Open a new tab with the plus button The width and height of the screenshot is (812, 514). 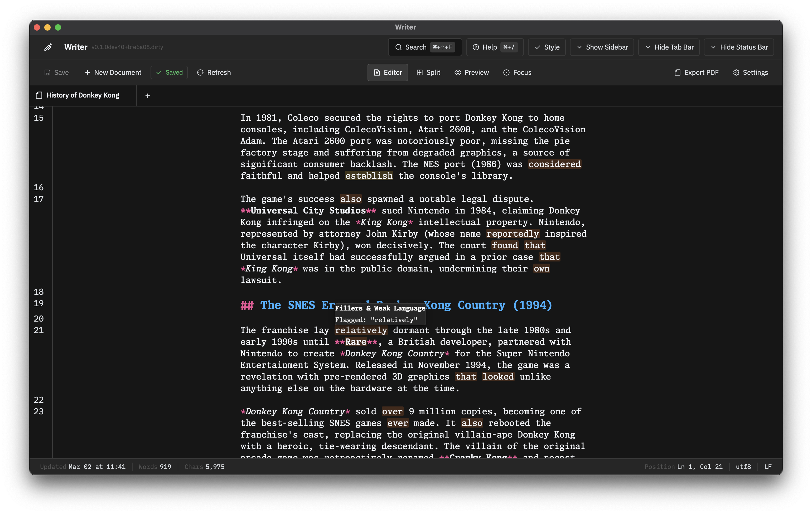[147, 95]
